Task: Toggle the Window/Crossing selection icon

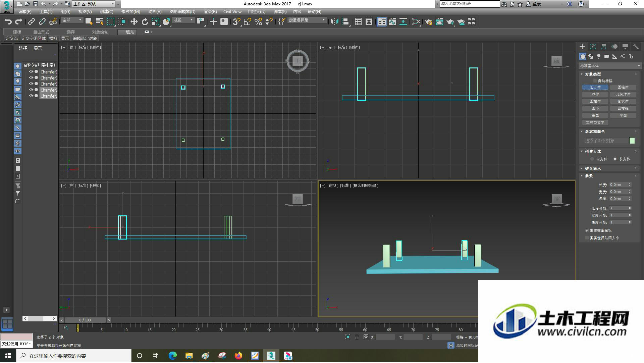Action: pos(121,22)
